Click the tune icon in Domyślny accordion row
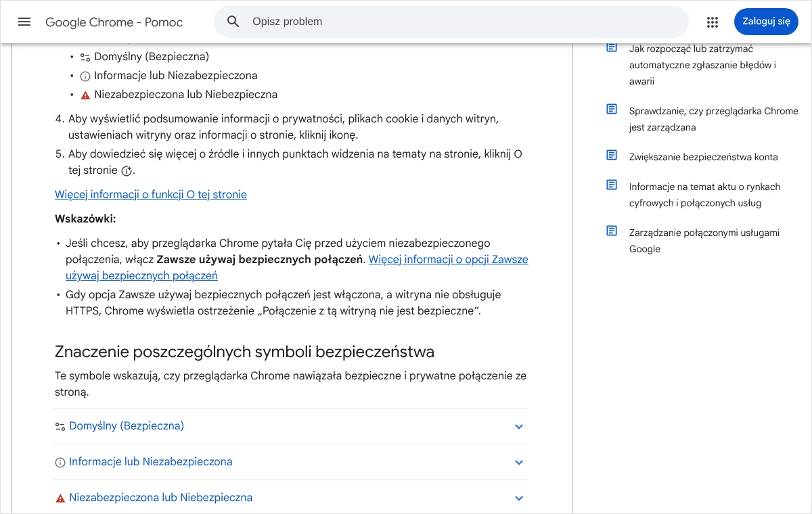The width and height of the screenshot is (812, 514). [x=60, y=427]
